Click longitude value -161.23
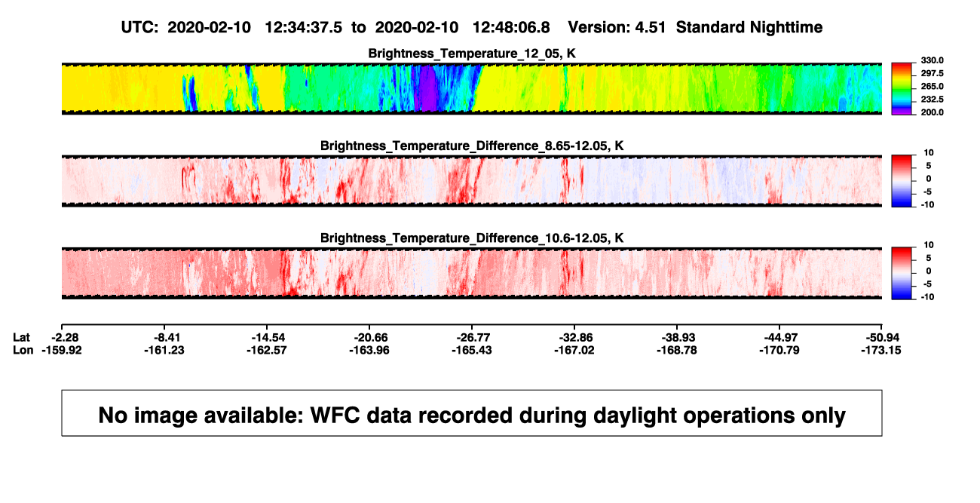980x503 pixels. point(164,350)
